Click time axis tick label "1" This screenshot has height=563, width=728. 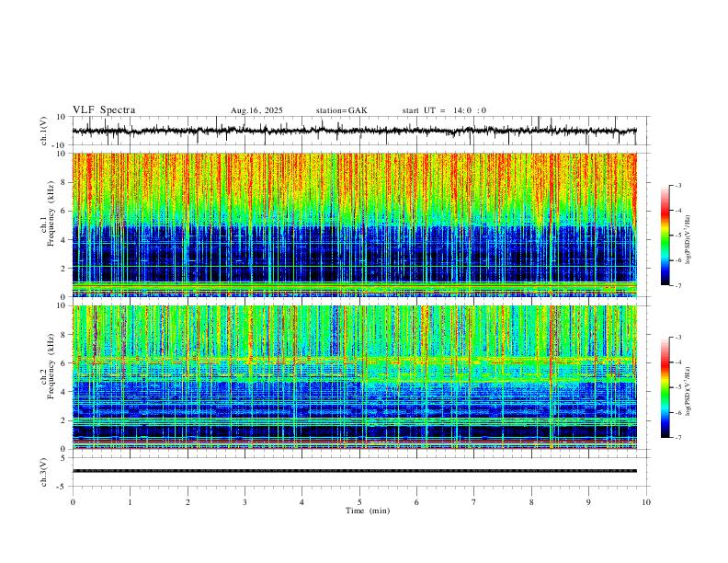[x=130, y=502]
